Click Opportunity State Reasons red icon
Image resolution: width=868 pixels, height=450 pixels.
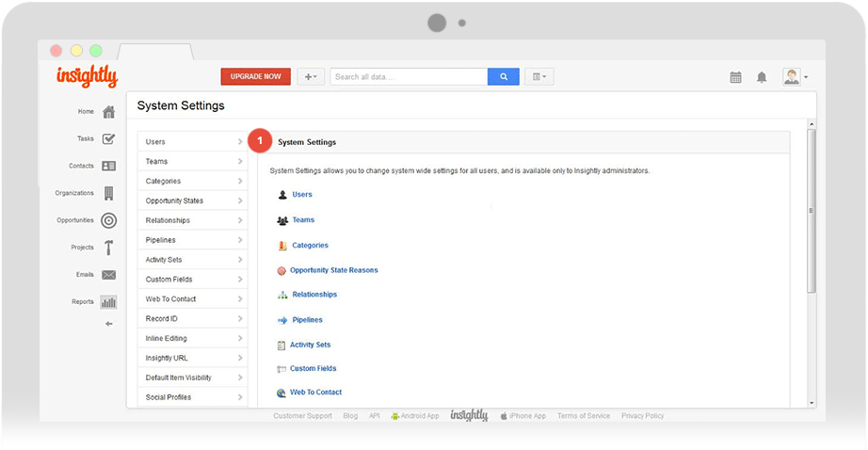pos(281,271)
